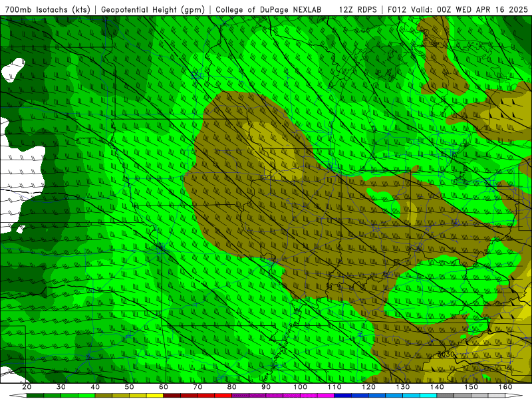Viewport: 532px width, 399px height.
Task: Click the dark blue swatch starting at 110
Action: (342, 395)
